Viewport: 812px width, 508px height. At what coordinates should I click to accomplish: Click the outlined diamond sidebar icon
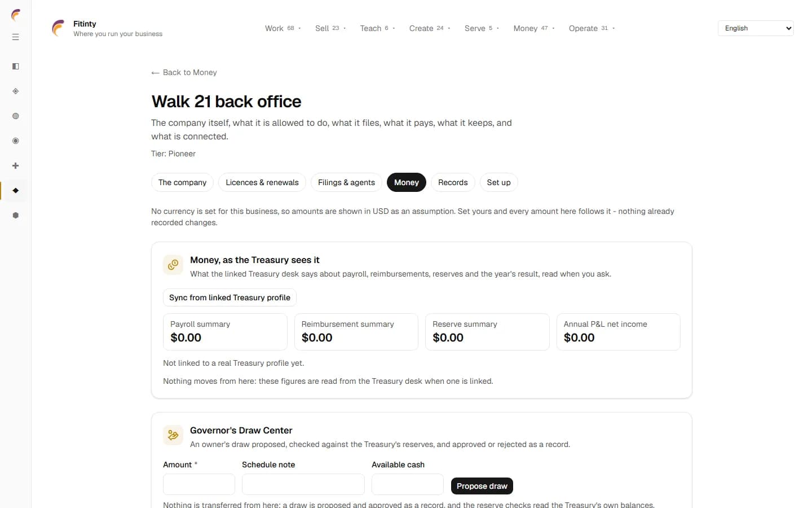click(x=16, y=91)
